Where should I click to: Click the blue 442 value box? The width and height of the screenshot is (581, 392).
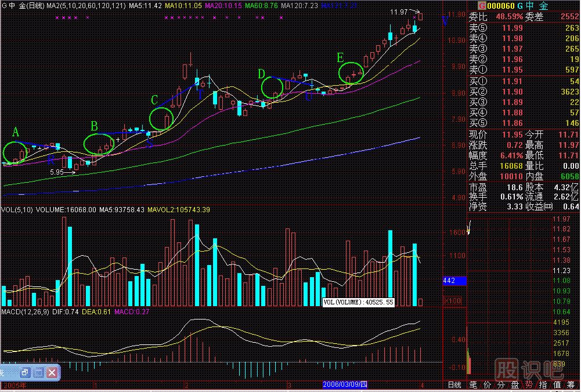click(x=454, y=281)
